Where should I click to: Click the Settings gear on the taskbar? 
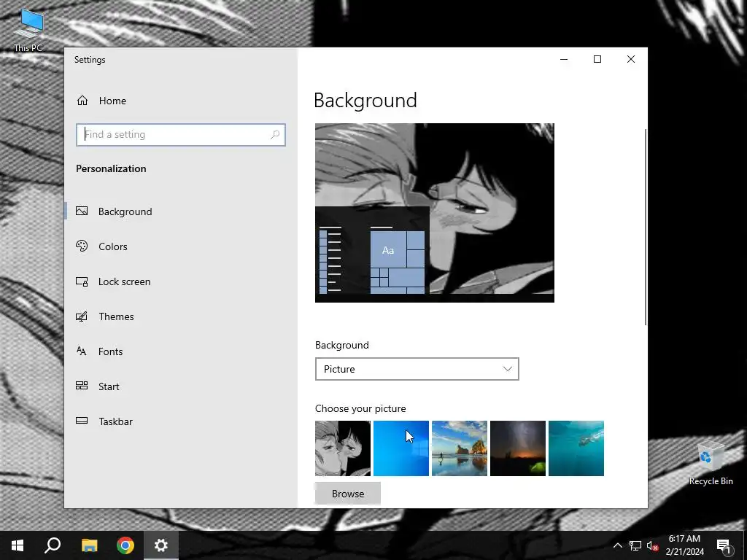[161, 545]
